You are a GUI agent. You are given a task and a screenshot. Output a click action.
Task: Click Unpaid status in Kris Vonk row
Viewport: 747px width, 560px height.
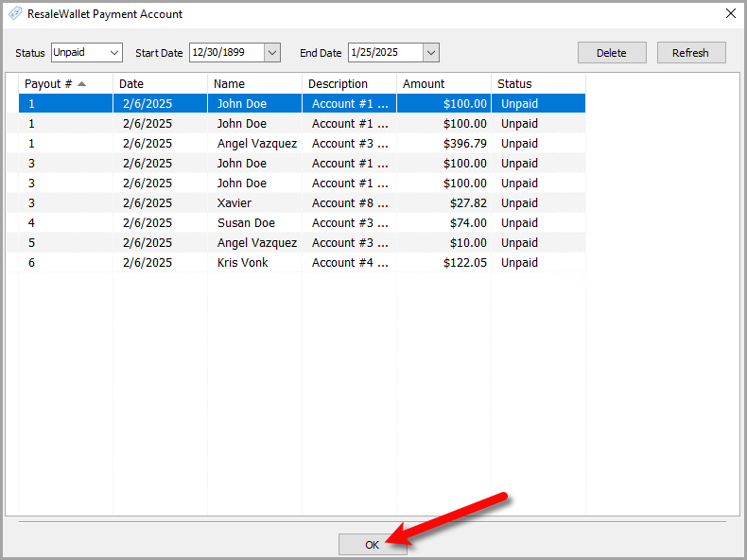pos(538,263)
